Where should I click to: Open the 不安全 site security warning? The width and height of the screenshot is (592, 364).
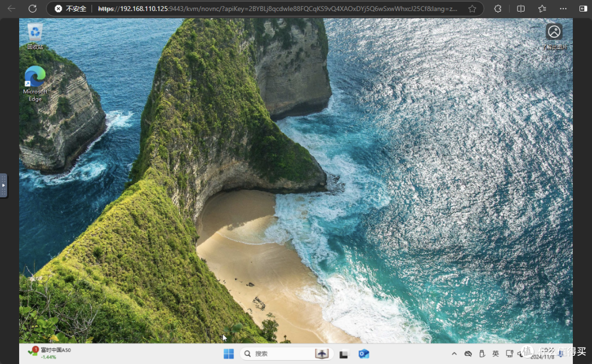tap(71, 9)
